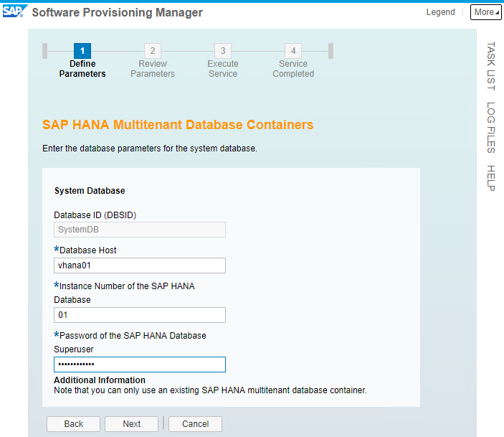
Task: Click the Additional Information heading
Action: [100, 380]
